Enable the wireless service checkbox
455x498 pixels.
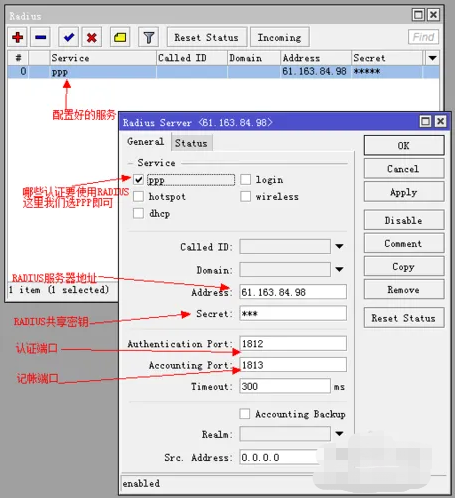tap(245, 196)
